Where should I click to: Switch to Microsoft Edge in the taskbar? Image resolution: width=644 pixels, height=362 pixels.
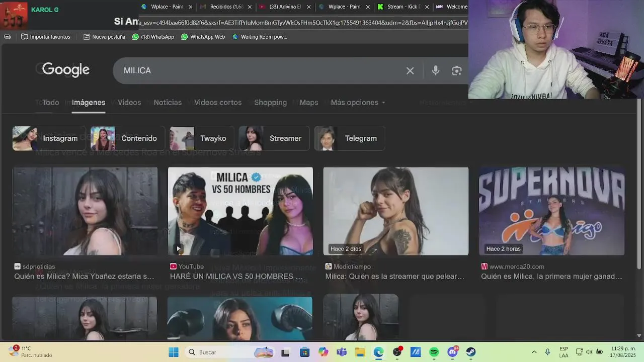(x=378, y=352)
